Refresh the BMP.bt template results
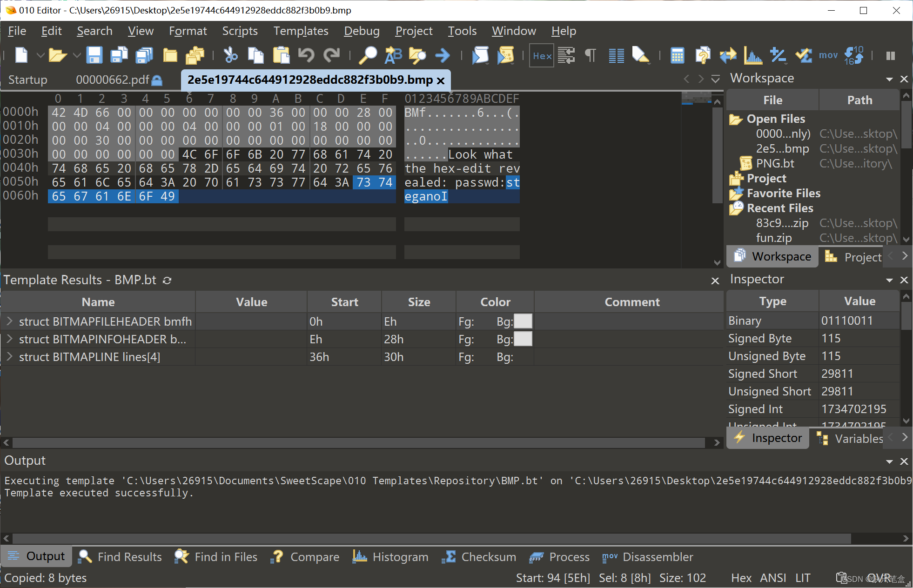The width and height of the screenshot is (913, 588). (x=167, y=280)
